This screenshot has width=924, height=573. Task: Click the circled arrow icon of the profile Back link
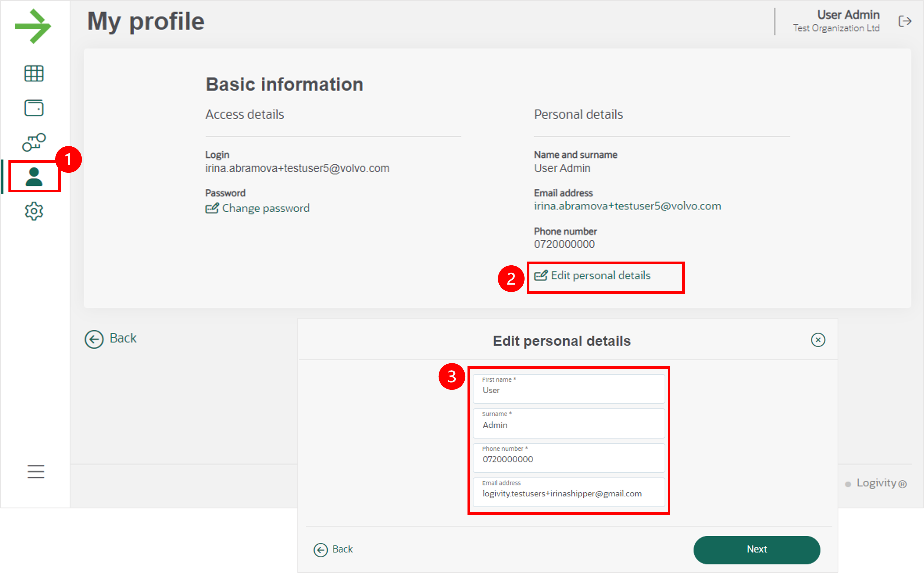pyautogui.click(x=94, y=339)
